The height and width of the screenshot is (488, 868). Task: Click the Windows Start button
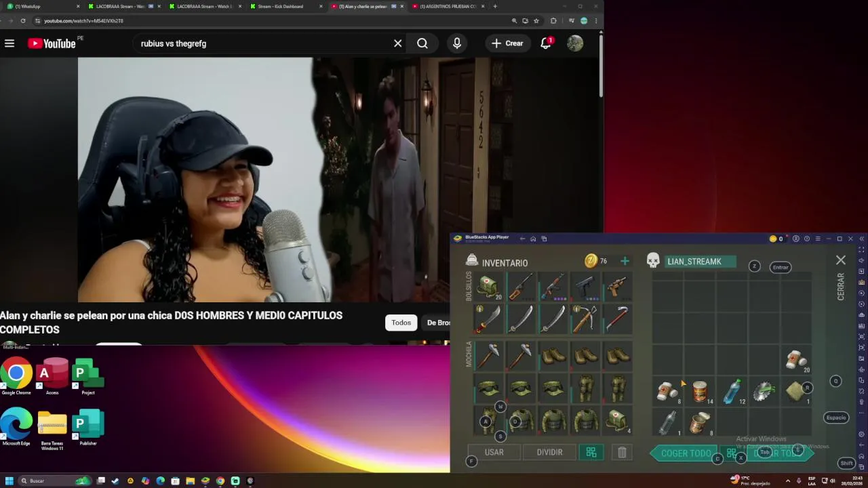click(x=9, y=481)
